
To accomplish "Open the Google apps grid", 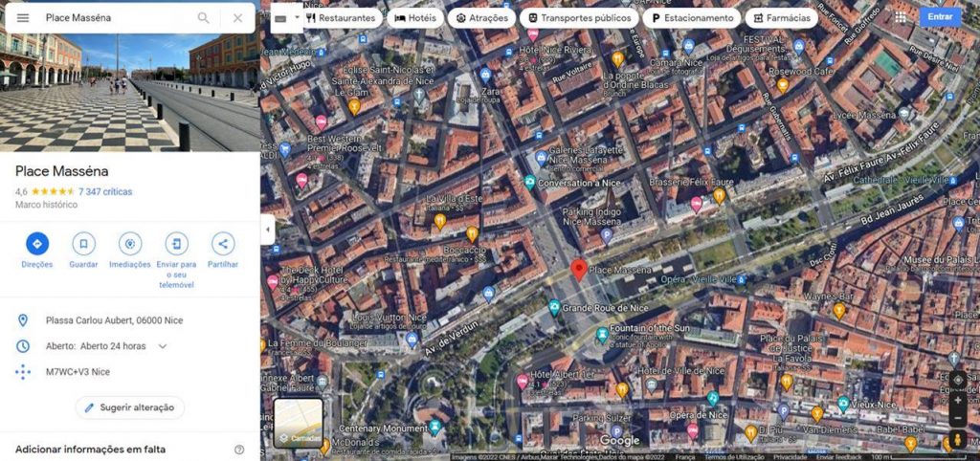I will coord(901,17).
